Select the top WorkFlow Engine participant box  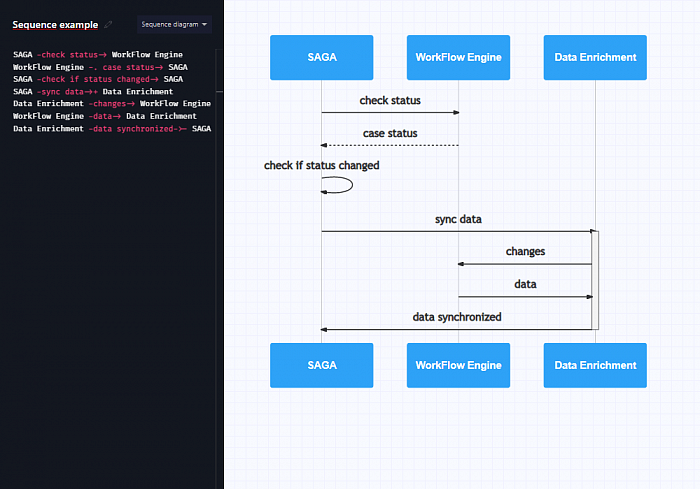tap(458, 58)
